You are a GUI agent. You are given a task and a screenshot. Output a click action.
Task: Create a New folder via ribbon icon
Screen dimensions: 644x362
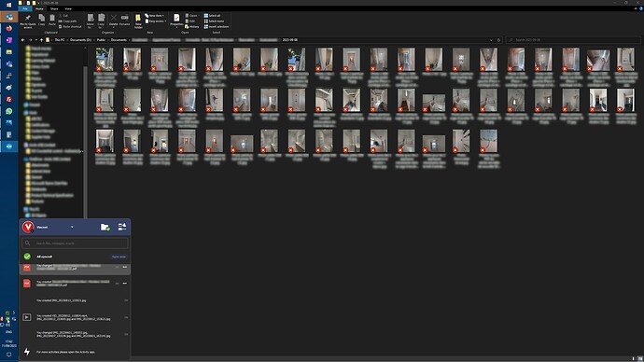click(138, 21)
